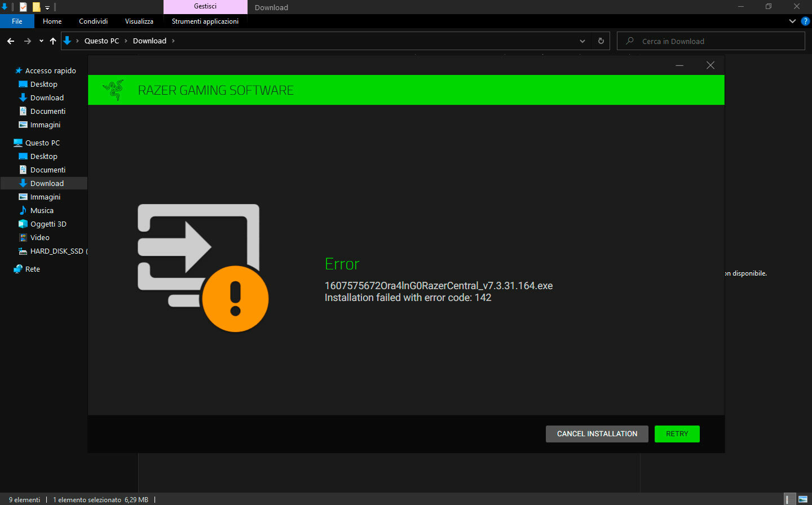Open the Condividi ribbon tab
Image resolution: width=812 pixels, height=505 pixels.
coord(93,21)
